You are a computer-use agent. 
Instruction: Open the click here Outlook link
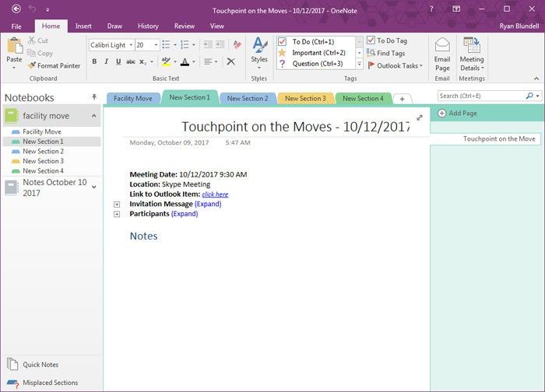[215, 194]
